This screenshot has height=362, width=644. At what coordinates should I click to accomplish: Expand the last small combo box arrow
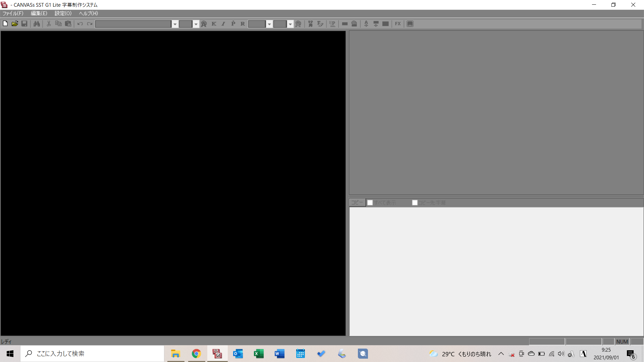click(290, 24)
